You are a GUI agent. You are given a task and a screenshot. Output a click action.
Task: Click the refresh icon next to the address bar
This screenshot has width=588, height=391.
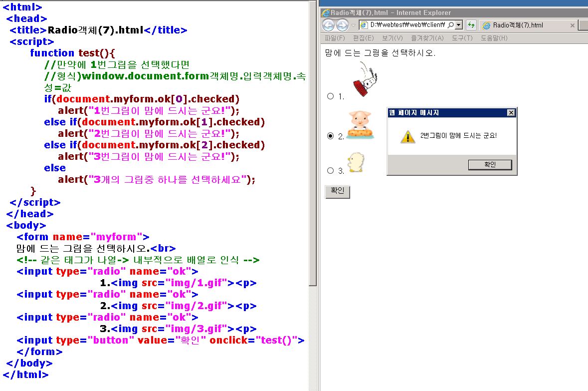point(471,25)
